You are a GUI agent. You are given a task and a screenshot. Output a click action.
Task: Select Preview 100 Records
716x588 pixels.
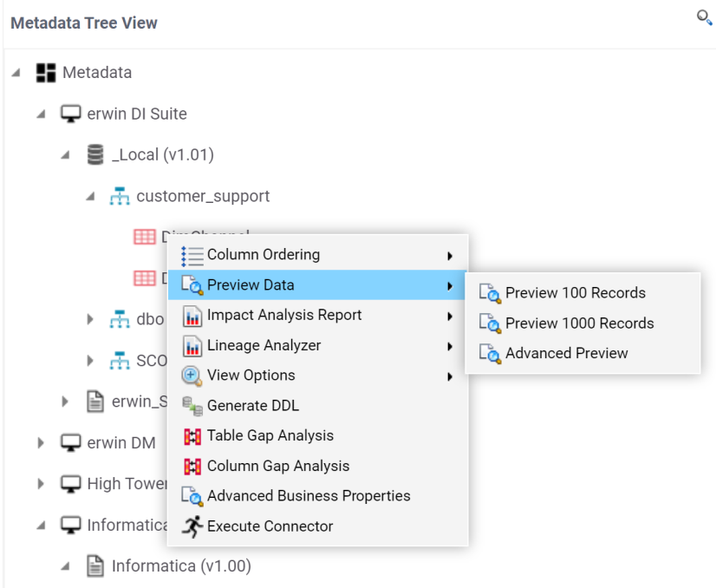(x=576, y=293)
